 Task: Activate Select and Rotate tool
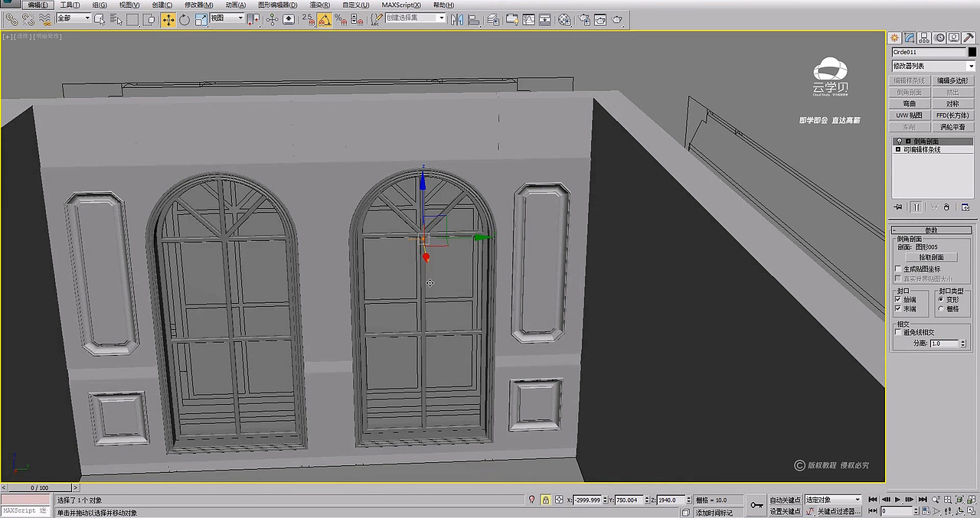pyautogui.click(x=185, y=18)
